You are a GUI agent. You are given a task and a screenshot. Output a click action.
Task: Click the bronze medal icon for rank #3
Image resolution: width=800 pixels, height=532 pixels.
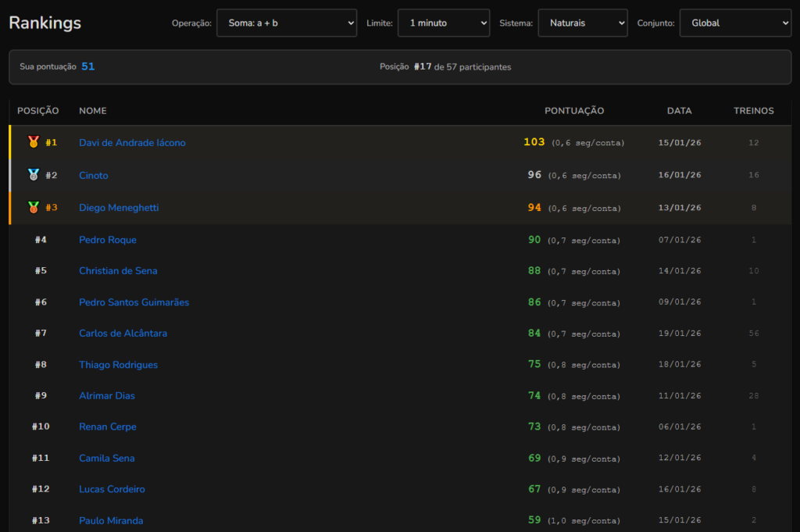(x=34, y=208)
